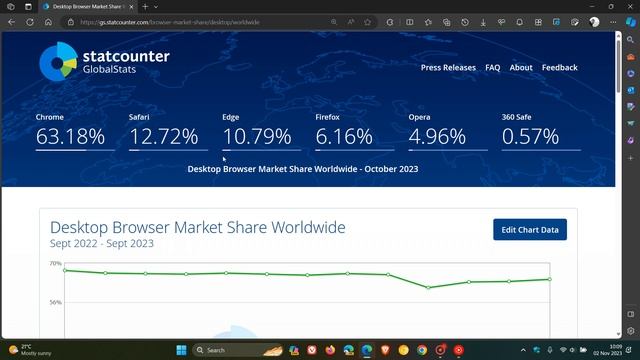Open browser History icon
Viewport: 640px width, 360px height.
(465, 22)
